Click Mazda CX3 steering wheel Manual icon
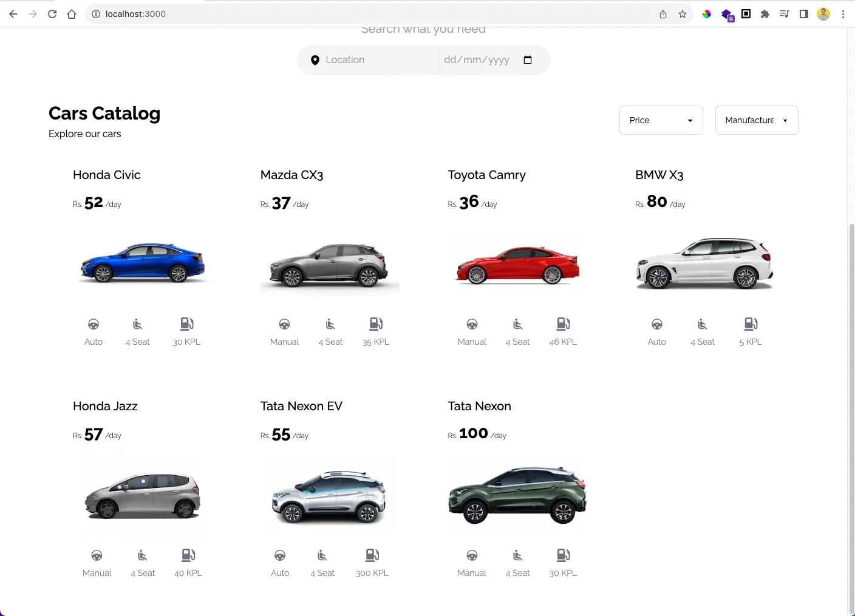 [285, 324]
